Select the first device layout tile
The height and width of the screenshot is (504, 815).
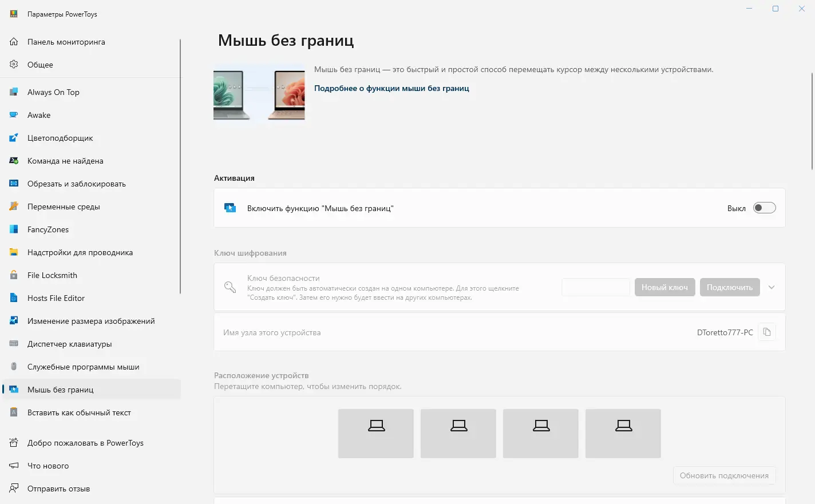coord(376,433)
